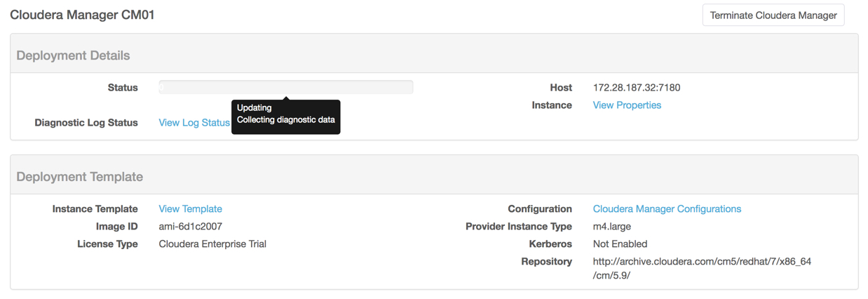Open View Properties for the instance
The image size is (868, 299).
(x=627, y=105)
